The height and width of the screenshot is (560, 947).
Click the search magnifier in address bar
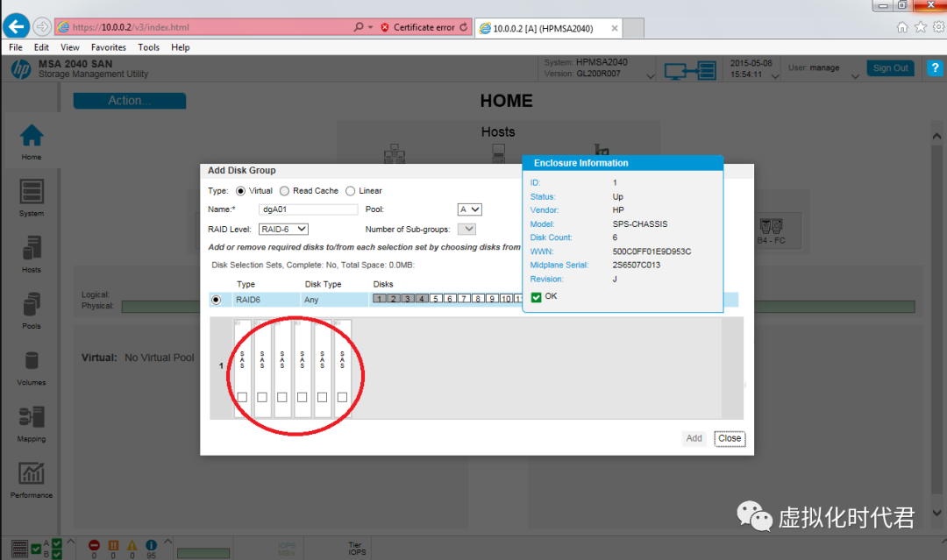point(358,27)
